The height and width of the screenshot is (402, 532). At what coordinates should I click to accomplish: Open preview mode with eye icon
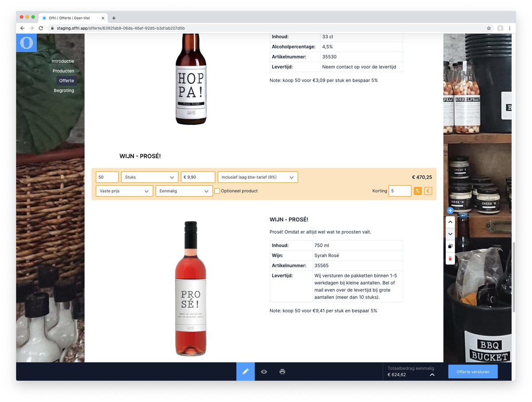[x=264, y=371]
